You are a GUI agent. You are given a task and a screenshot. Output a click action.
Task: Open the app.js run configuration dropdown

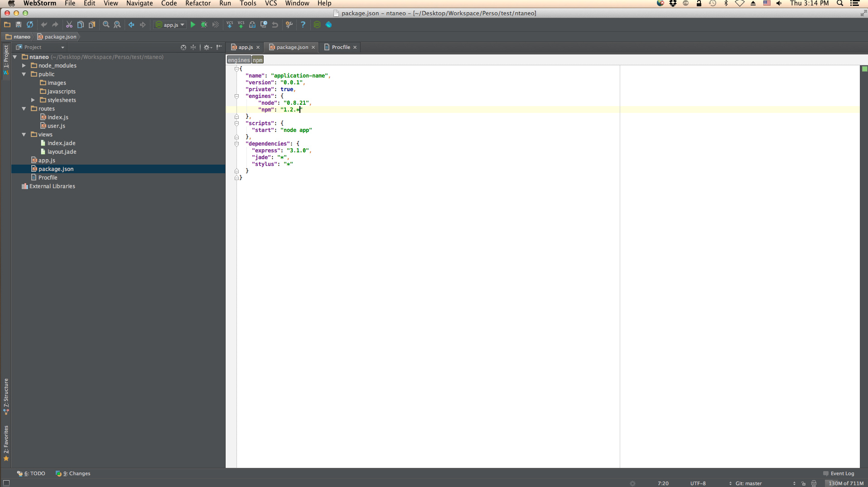170,25
